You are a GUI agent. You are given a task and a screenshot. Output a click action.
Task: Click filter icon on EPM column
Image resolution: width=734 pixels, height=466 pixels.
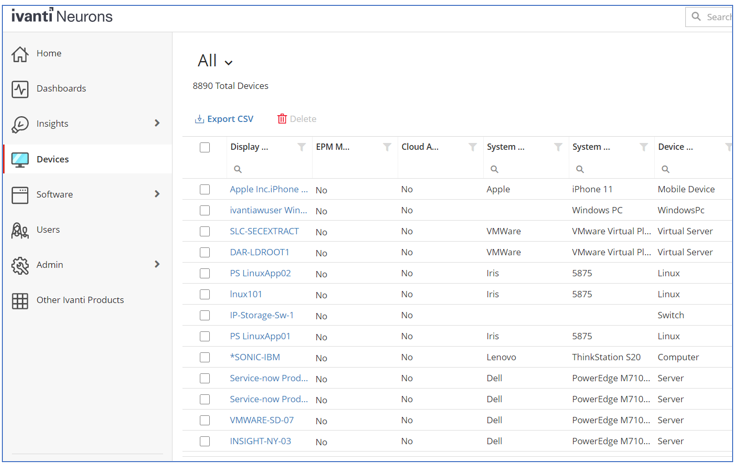(x=387, y=147)
